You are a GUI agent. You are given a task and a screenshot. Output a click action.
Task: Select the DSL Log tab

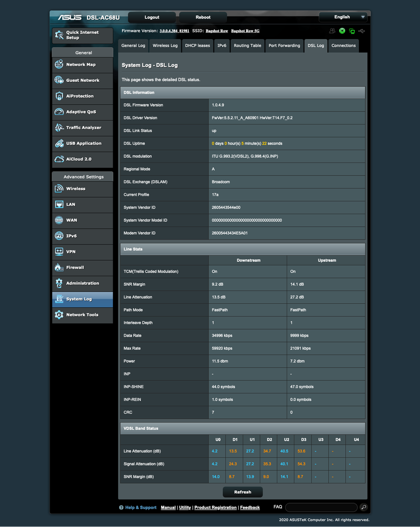point(316,46)
